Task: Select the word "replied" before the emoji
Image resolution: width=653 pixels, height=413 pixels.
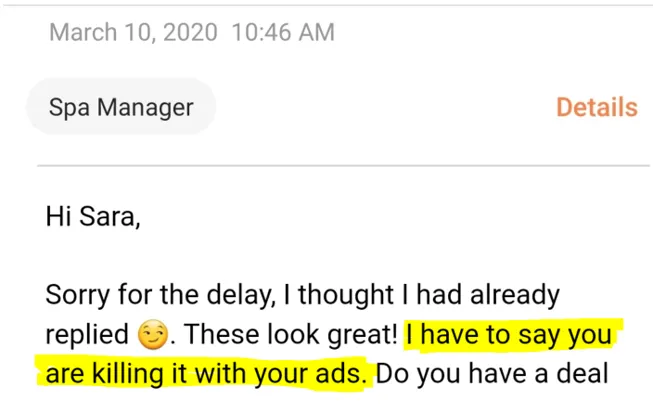Action: tap(87, 334)
